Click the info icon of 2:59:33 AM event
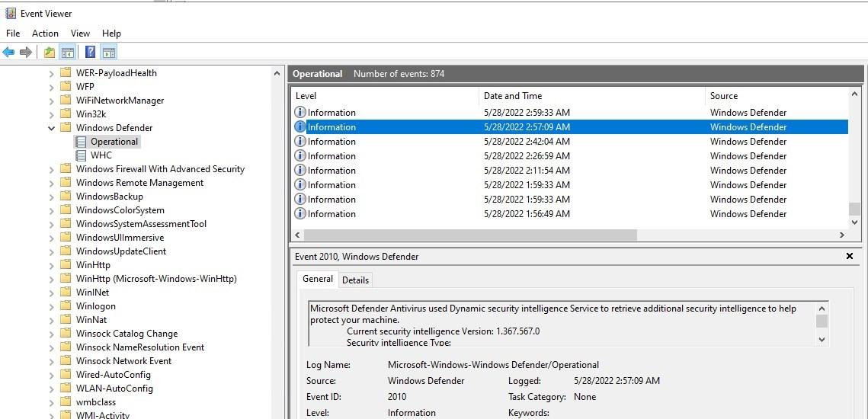The width and height of the screenshot is (868, 419). (x=300, y=112)
